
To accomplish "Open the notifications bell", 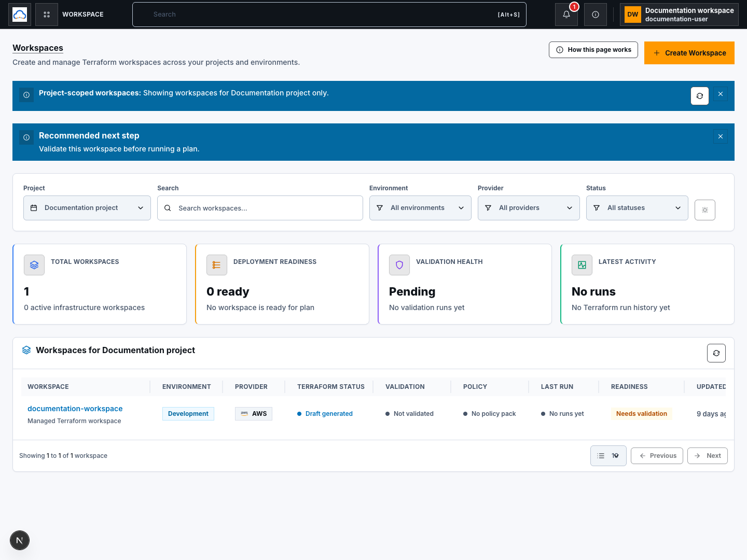I will 566,15.
